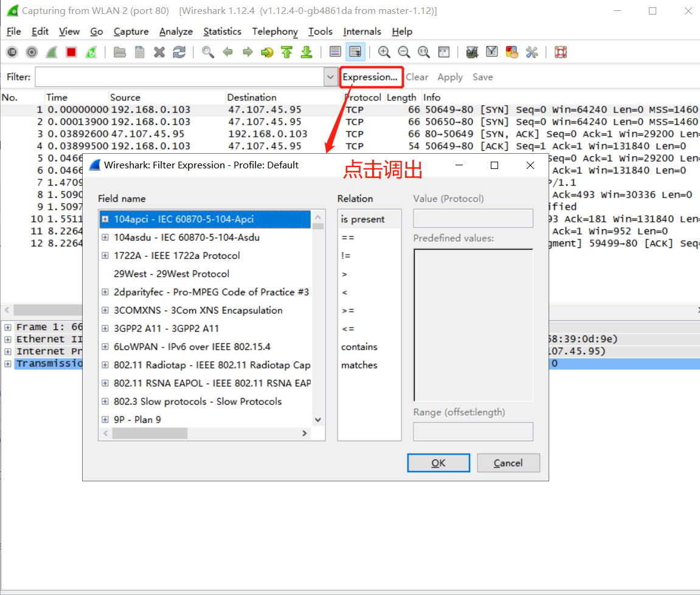Toggle auto scroll in live capture
700x595 pixels.
(x=355, y=52)
